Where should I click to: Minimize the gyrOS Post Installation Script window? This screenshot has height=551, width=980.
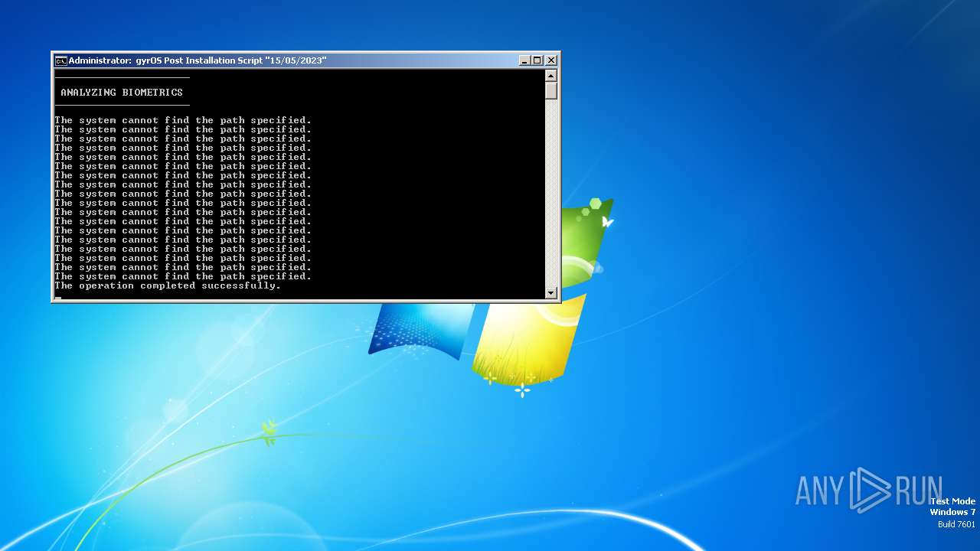click(524, 60)
